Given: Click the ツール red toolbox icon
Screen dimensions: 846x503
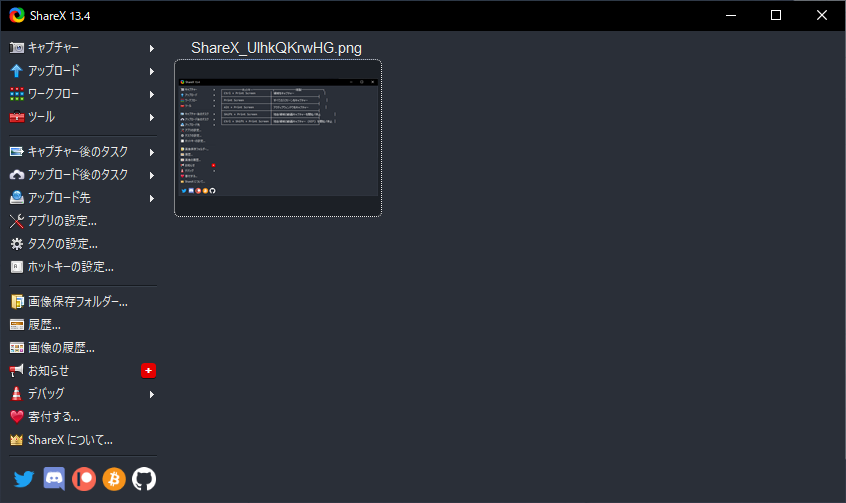Looking at the screenshot, I should pos(17,117).
